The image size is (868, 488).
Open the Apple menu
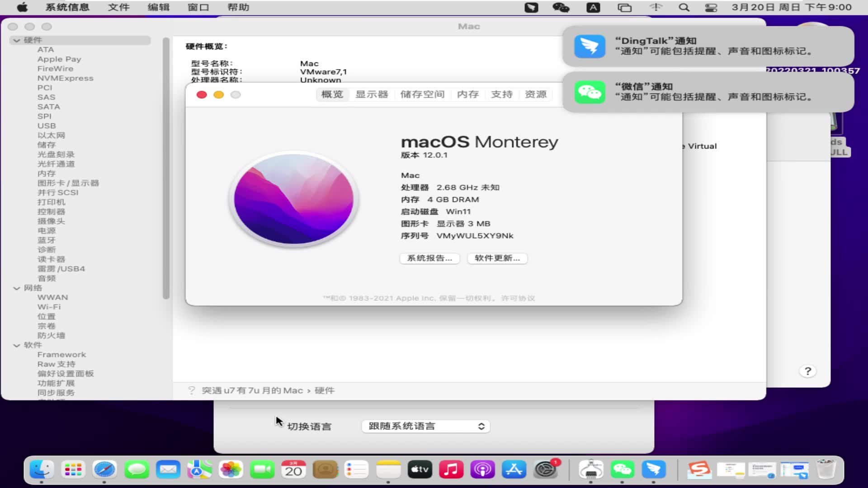point(22,7)
